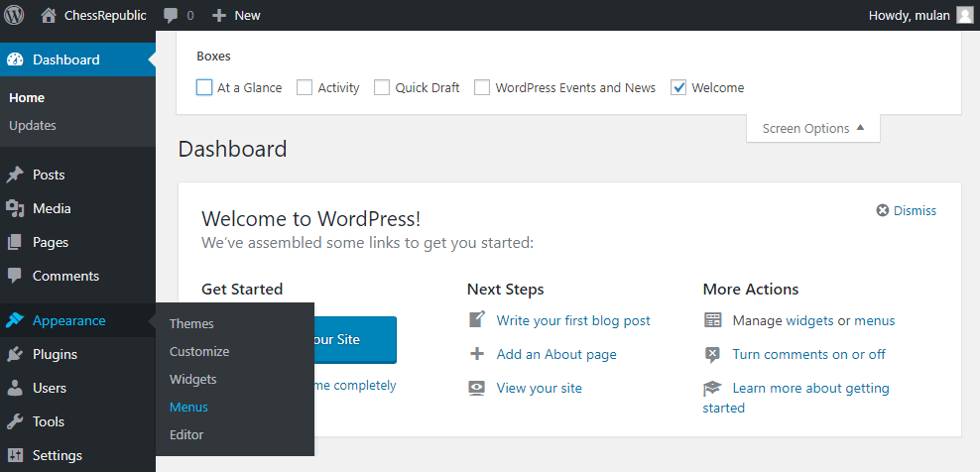Open the Widgets submenu item

click(x=193, y=379)
